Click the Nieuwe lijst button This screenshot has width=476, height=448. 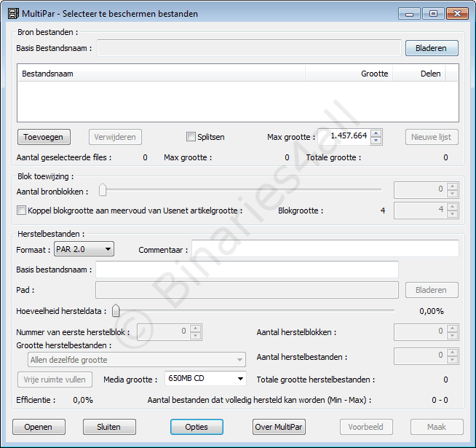tap(432, 137)
